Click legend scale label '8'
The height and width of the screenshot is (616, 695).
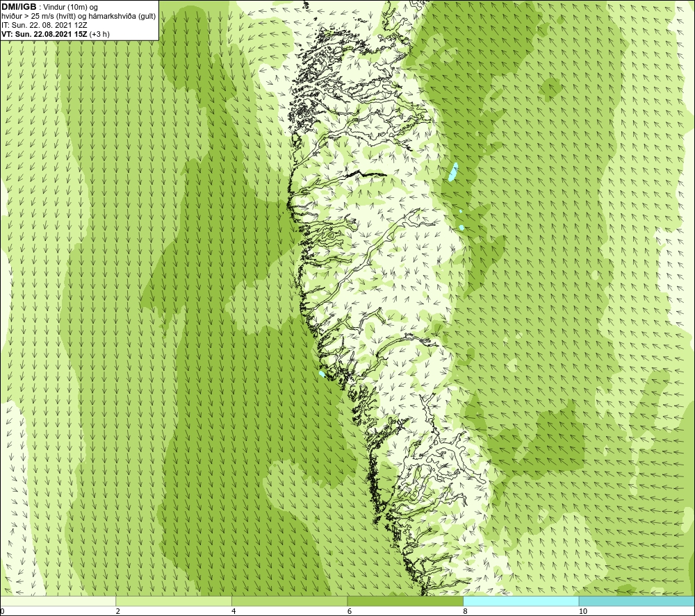point(466,612)
